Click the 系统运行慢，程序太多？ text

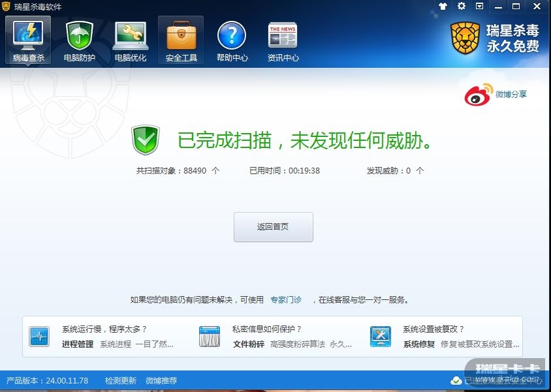pos(104,329)
